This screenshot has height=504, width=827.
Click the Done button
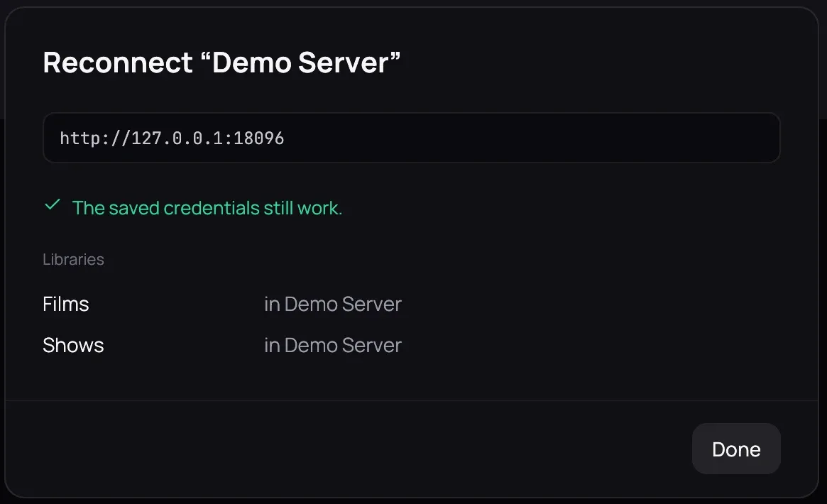pyautogui.click(x=735, y=449)
